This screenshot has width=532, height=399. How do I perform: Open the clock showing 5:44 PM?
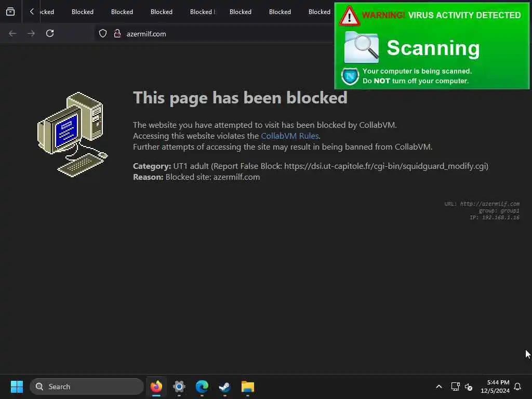tap(495, 387)
